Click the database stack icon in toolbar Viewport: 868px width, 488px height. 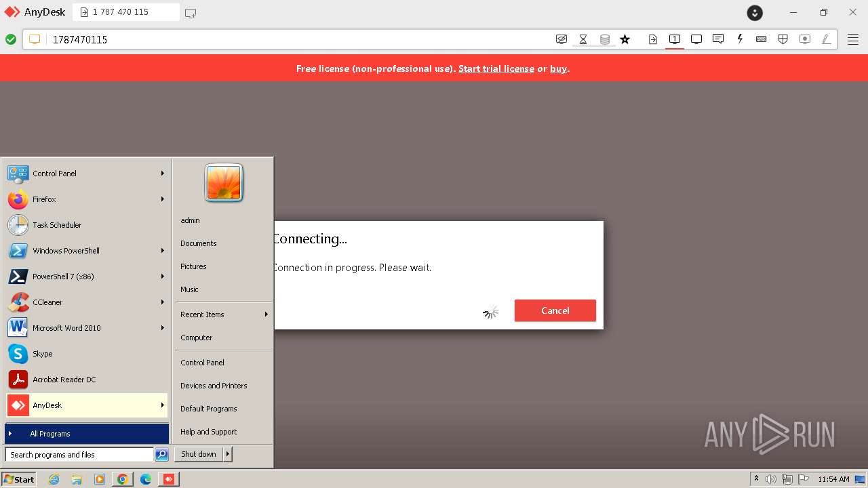pos(605,39)
